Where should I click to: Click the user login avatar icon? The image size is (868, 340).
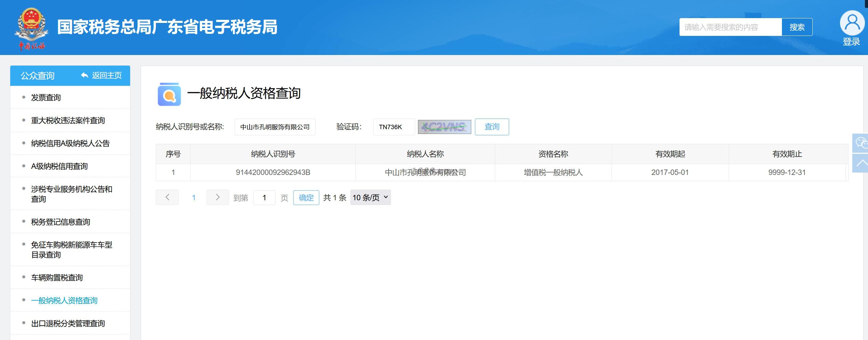click(852, 23)
